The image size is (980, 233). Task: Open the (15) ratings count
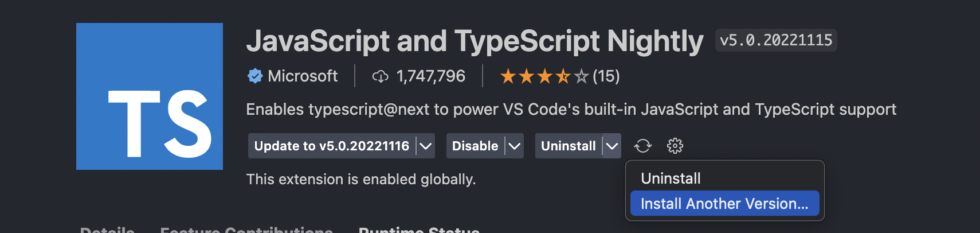click(x=606, y=76)
